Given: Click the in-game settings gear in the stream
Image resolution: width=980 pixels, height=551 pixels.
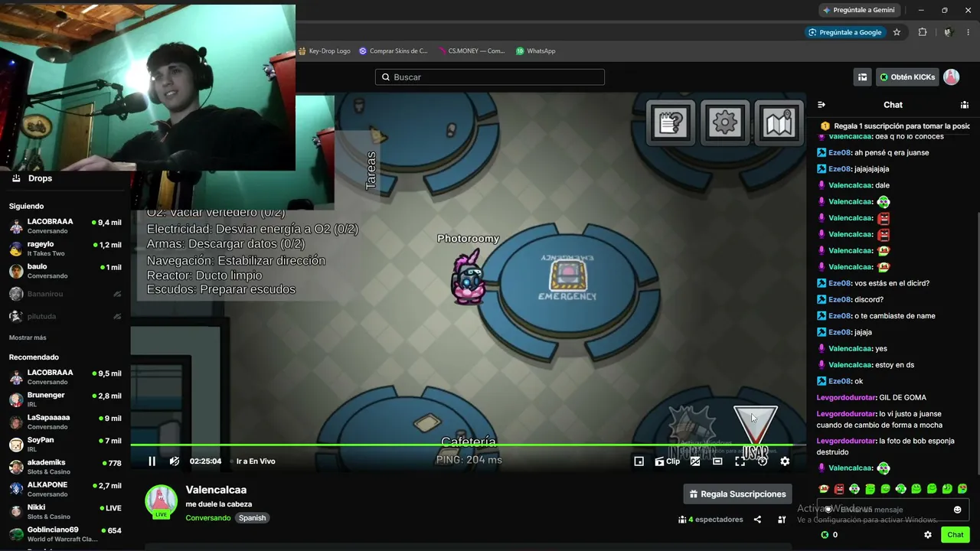Looking at the screenshot, I should [x=724, y=122].
